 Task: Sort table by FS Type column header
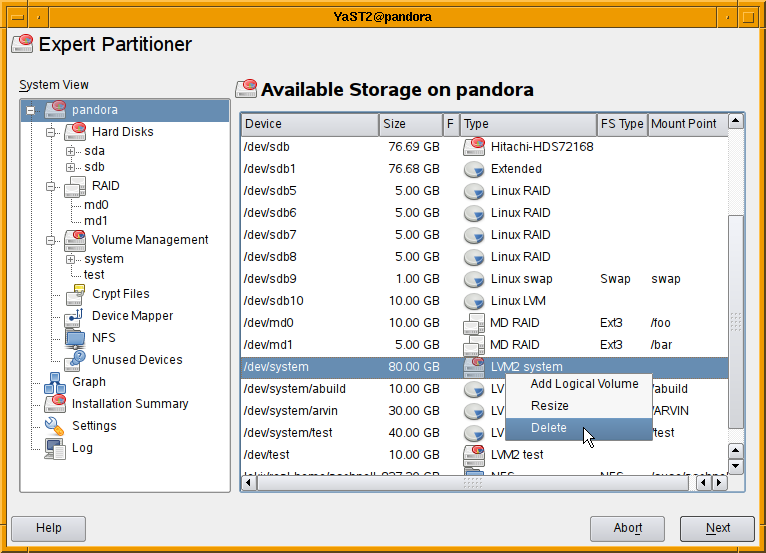coord(622,124)
